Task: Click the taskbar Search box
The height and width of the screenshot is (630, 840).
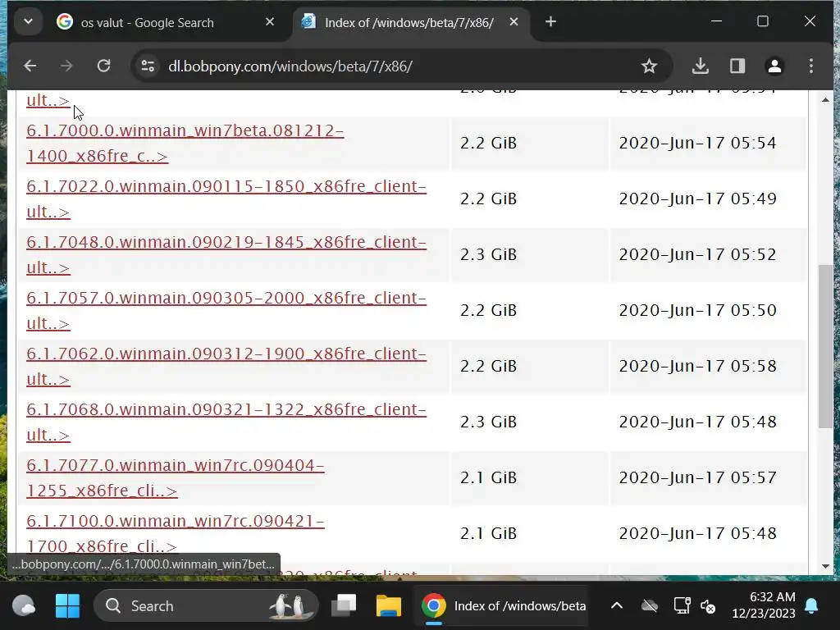Action: pyautogui.click(x=206, y=606)
